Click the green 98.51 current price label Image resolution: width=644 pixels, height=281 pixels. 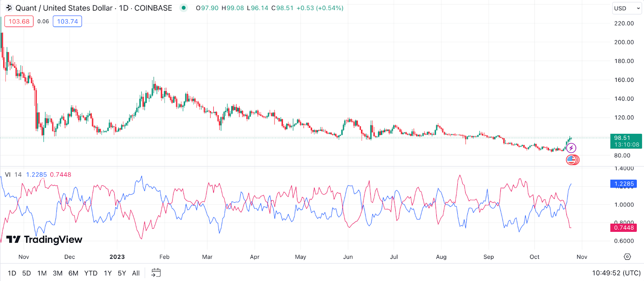[626, 141]
